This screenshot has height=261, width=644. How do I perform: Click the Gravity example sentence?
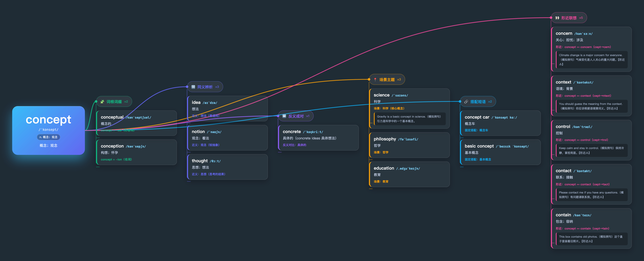[410, 119]
